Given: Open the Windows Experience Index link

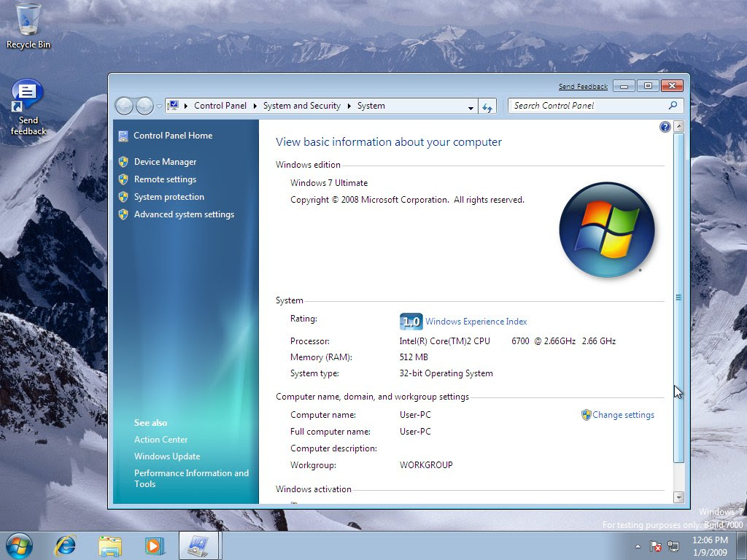Looking at the screenshot, I should coord(476,322).
